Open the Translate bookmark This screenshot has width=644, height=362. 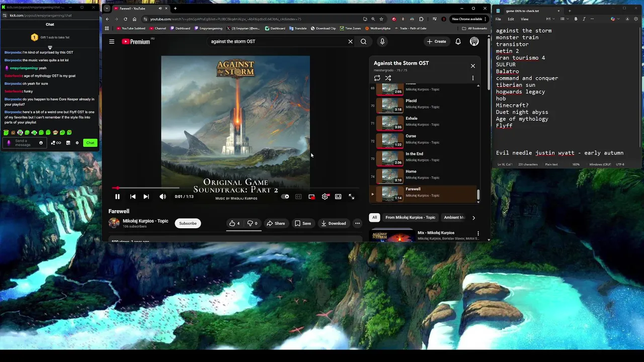298,28
